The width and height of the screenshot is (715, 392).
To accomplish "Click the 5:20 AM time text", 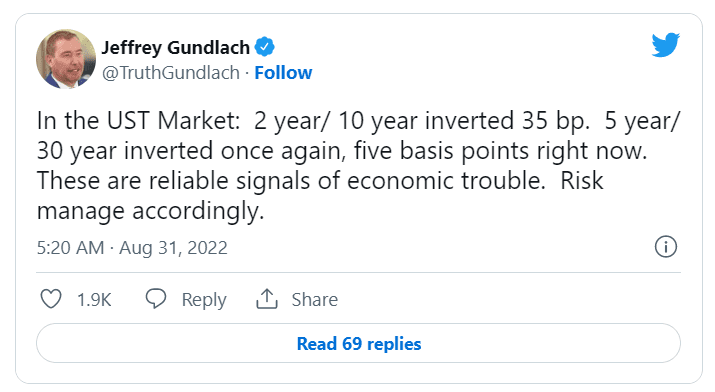I will 70,248.
